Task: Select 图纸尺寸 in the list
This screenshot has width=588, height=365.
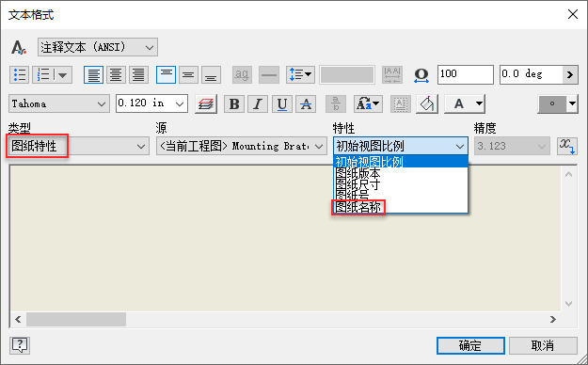Action: tap(401, 184)
